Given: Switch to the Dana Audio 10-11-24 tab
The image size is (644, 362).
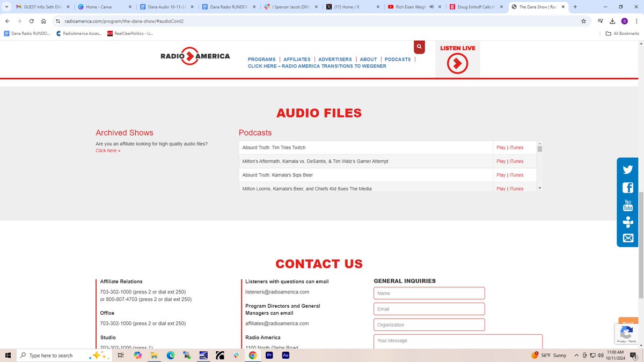Looking at the screenshot, I should [166, 7].
